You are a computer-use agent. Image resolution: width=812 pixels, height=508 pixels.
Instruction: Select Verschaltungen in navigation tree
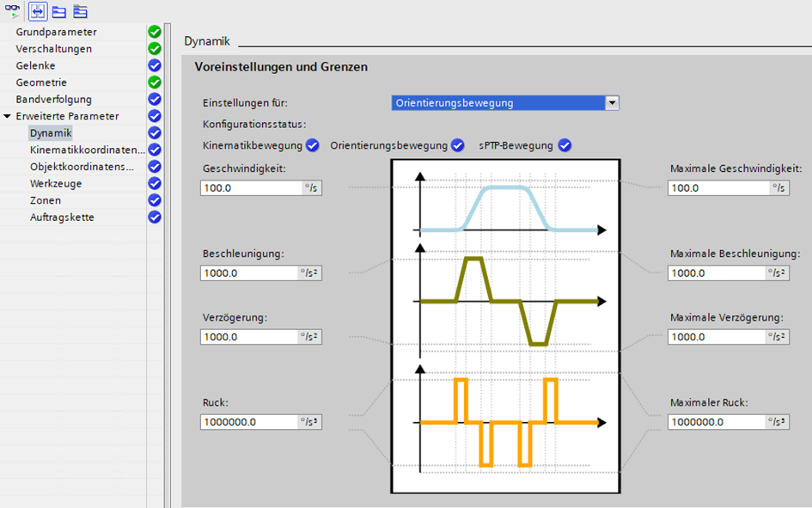tap(53, 49)
